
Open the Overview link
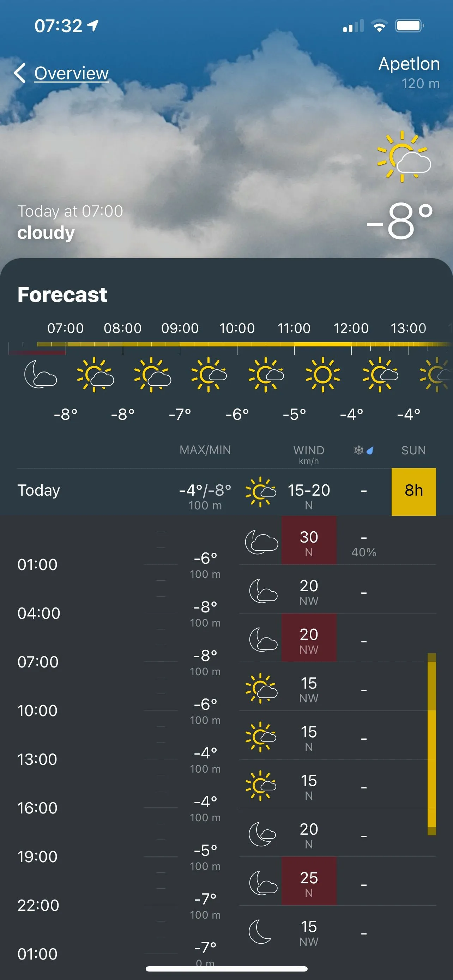pyautogui.click(x=72, y=73)
